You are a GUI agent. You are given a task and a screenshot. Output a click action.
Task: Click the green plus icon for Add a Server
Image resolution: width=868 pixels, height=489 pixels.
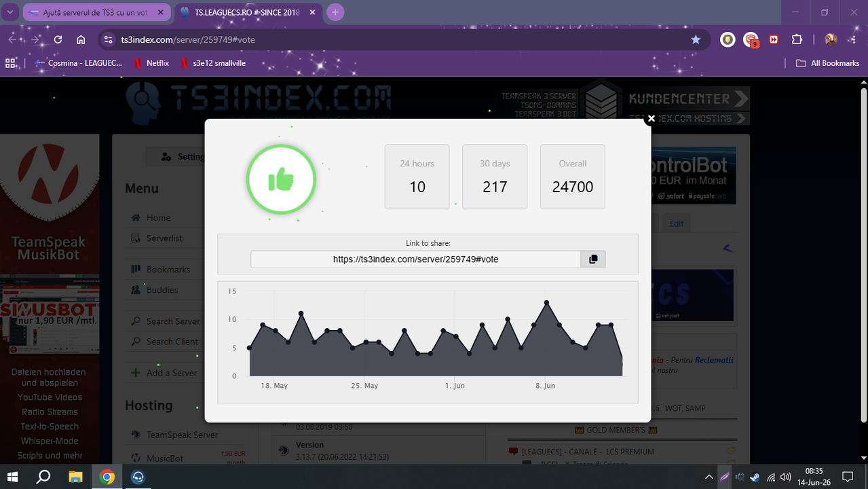(136, 373)
